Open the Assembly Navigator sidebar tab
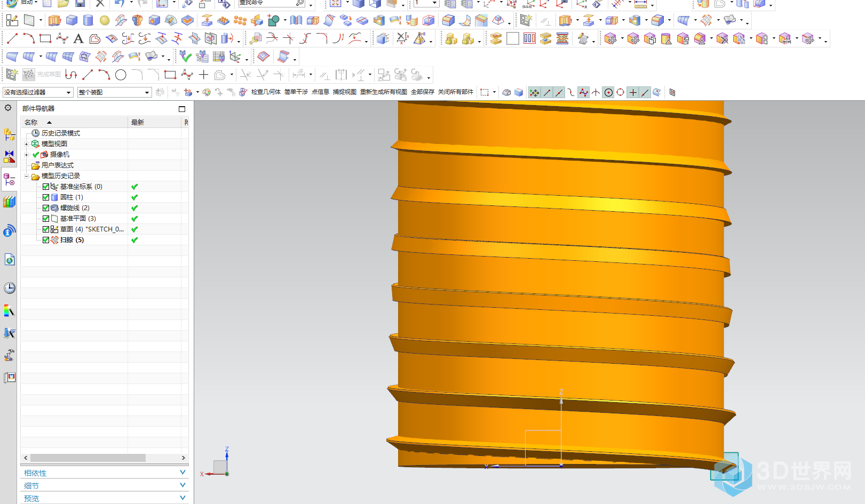 tap(9, 134)
